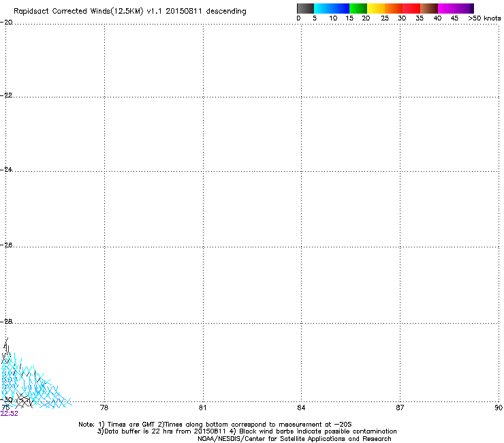Click the yellow 20-25 knots color band

pyautogui.click(x=376, y=8)
